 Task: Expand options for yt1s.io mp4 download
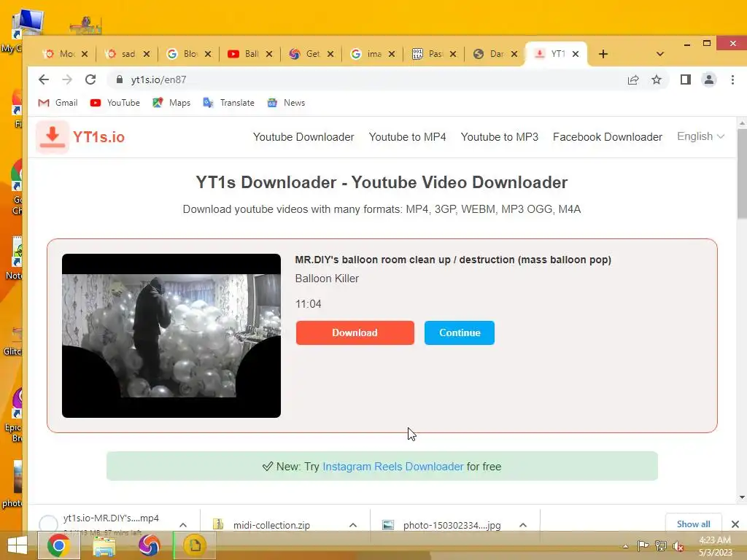pyautogui.click(x=183, y=525)
